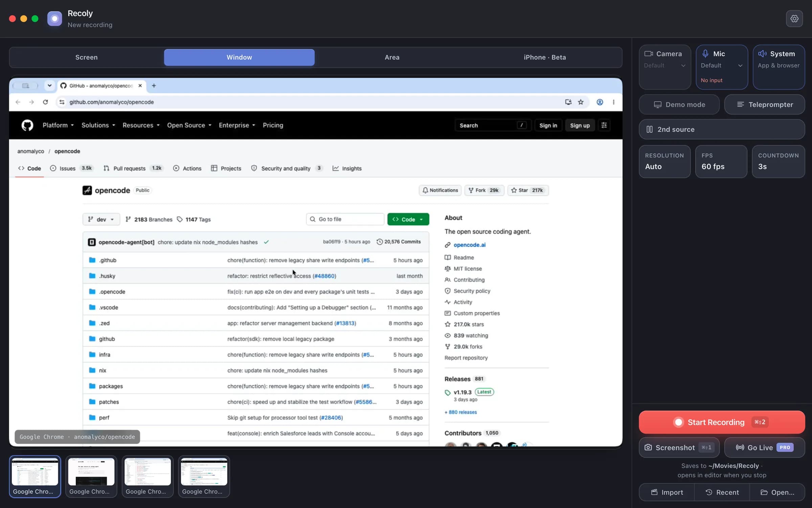This screenshot has height=508, width=812.
Task: Click the Chrome three-dot menu icon
Action: click(x=613, y=102)
